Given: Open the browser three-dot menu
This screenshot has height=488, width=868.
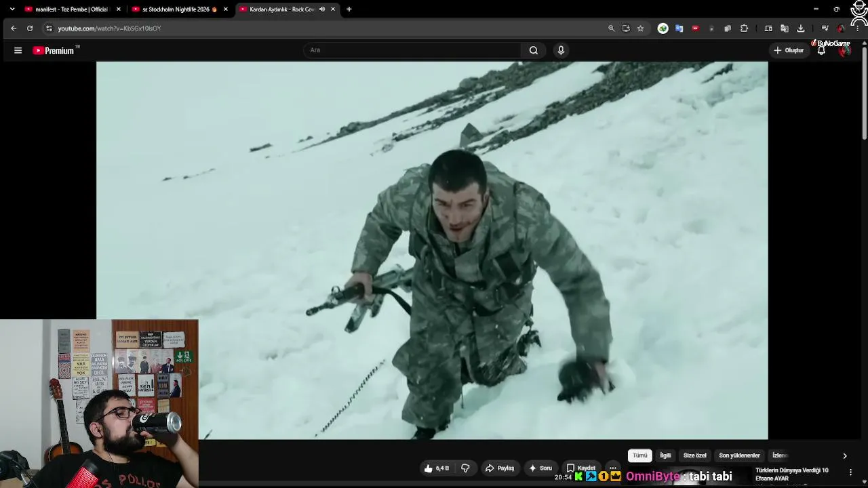Looking at the screenshot, I should (858, 28).
